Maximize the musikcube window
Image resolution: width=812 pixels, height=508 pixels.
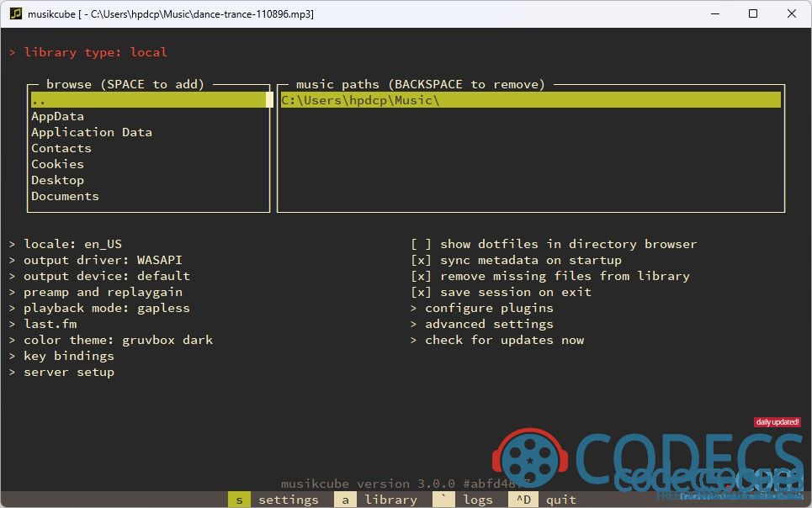click(x=753, y=14)
